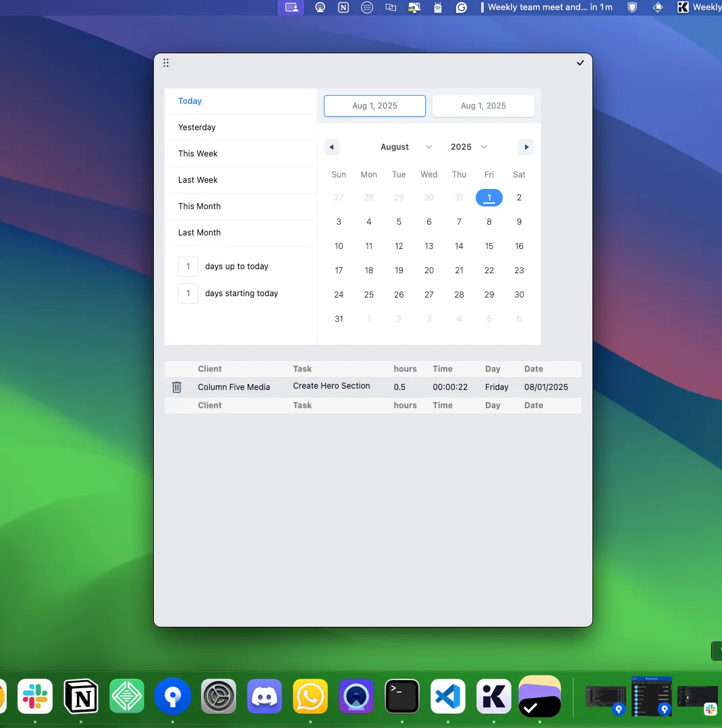The height and width of the screenshot is (728, 722).
Task: Click the drag handle dots icon
Action: coord(166,63)
